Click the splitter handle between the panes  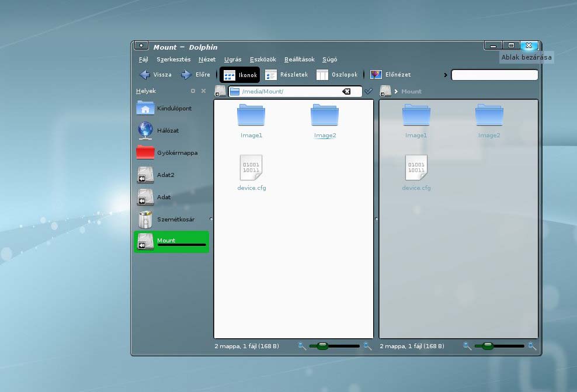377,219
